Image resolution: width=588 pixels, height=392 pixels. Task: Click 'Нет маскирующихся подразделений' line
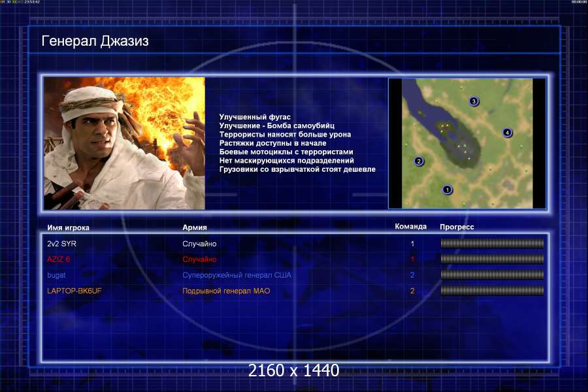(x=287, y=161)
